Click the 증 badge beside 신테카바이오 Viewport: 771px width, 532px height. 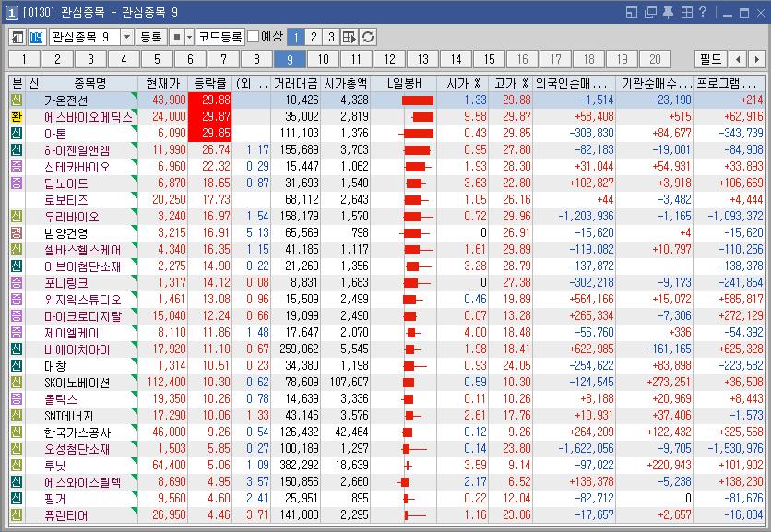point(17,166)
